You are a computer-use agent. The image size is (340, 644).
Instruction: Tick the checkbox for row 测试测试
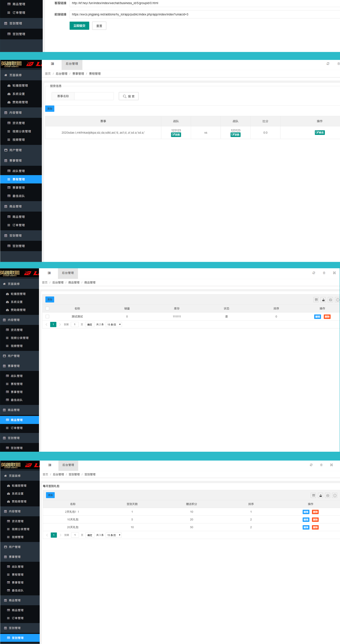47,316
